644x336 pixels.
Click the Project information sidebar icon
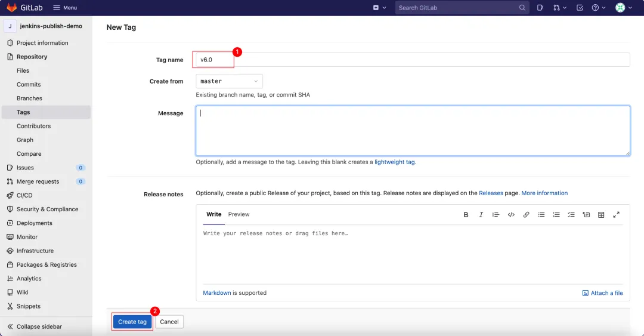tap(10, 43)
